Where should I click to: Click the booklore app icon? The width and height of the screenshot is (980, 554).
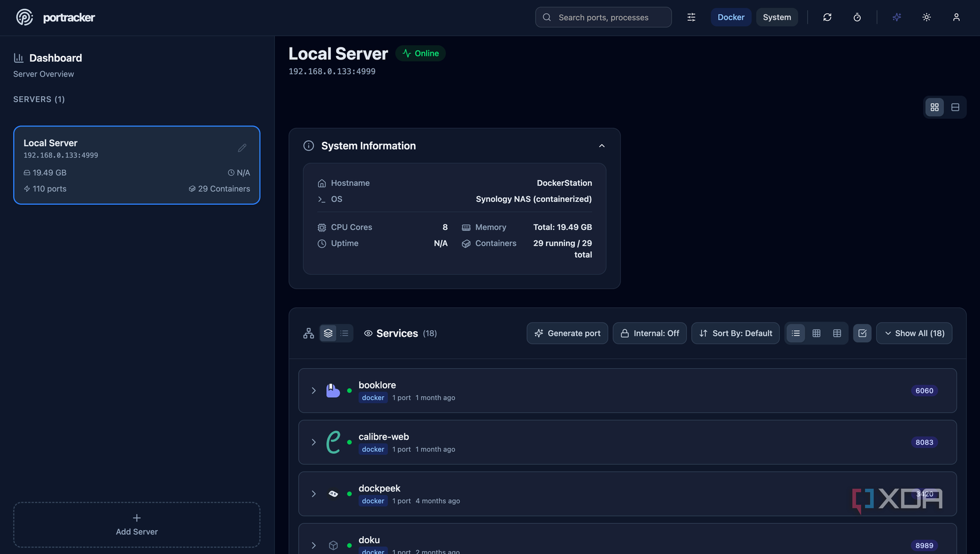point(333,391)
